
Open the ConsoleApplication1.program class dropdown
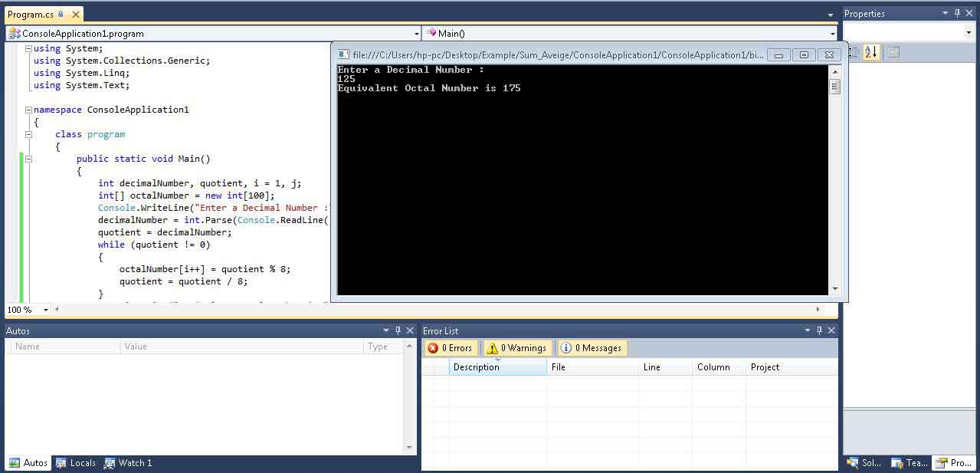[x=417, y=34]
